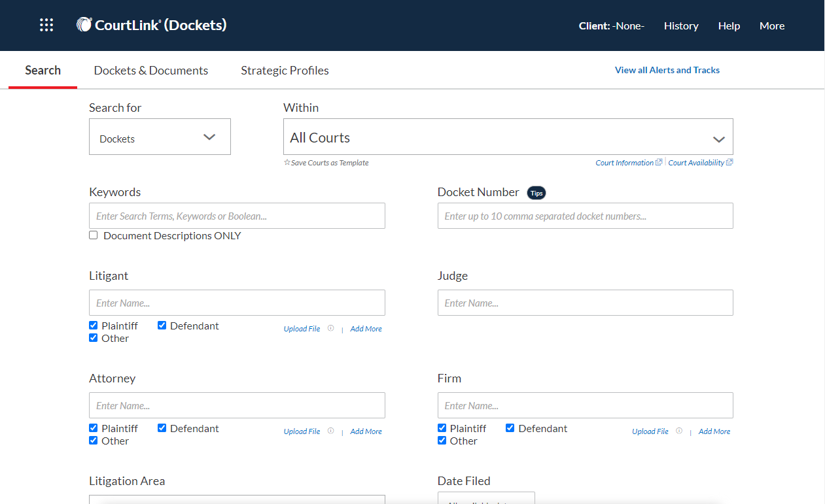Open Court Availability external link icon

pos(729,161)
